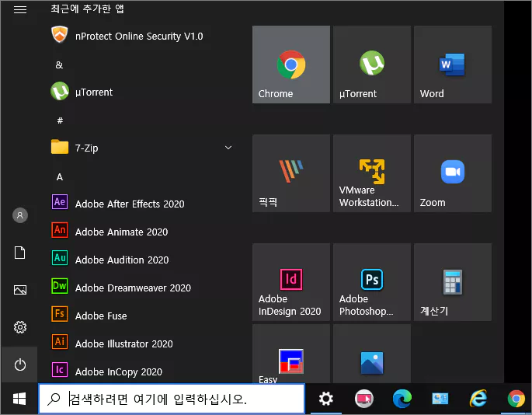Click the µTorrent icon in app list
Image resolution: width=532 pixels, height=415 pixels.
[60, 91]
